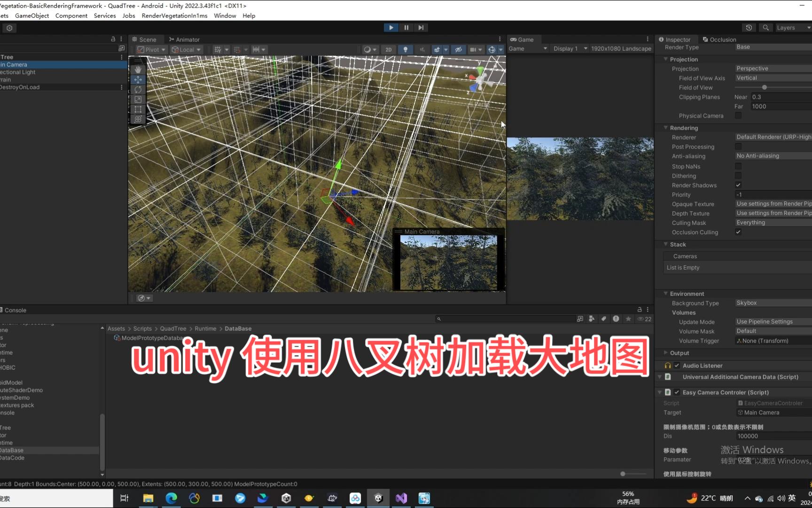Disable Easy Camera Controler script checkbox
812x508 pixels.
pos(677,392)
